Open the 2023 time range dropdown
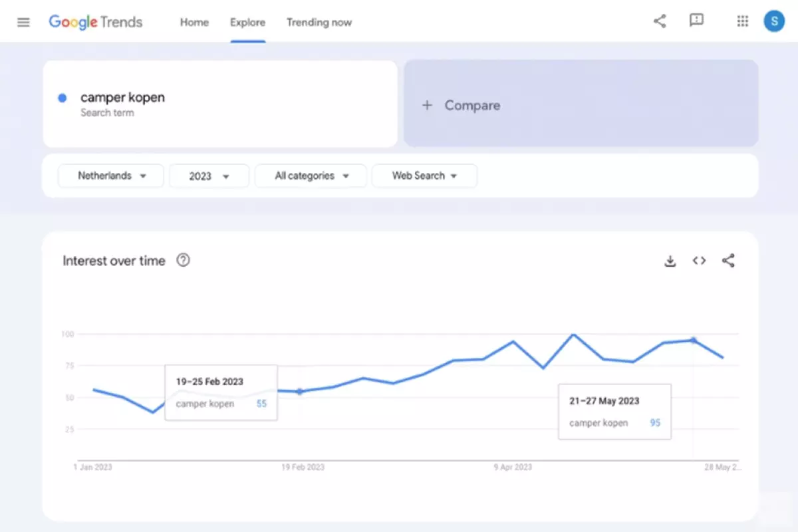 click(x=209, y=176)
